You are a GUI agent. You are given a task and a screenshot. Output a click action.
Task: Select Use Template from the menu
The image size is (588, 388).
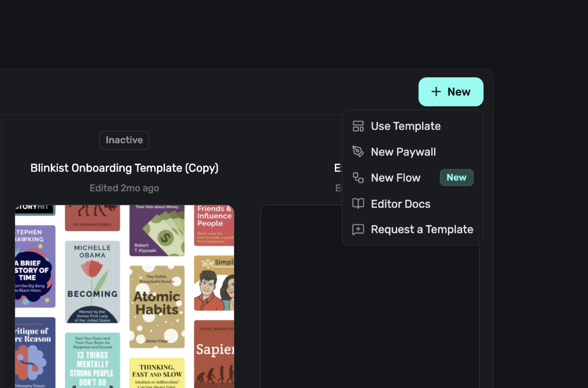[412, 126]
